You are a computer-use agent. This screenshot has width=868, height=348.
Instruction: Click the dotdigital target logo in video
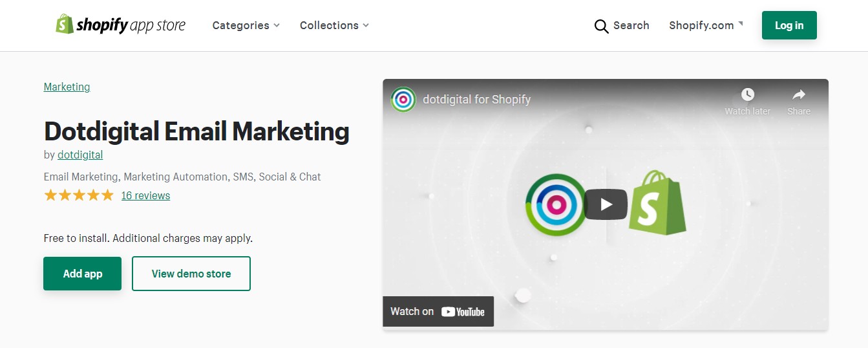pyautogui.click(x=555, y=204)
